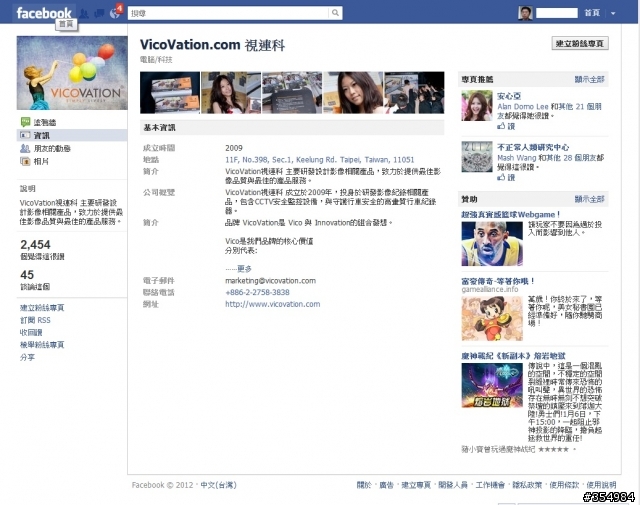Image resolution: width=640 pixels, height=505 pixels.
Task: Open 魔神戰紀 ad title link
Action: [x=513, y=356]
